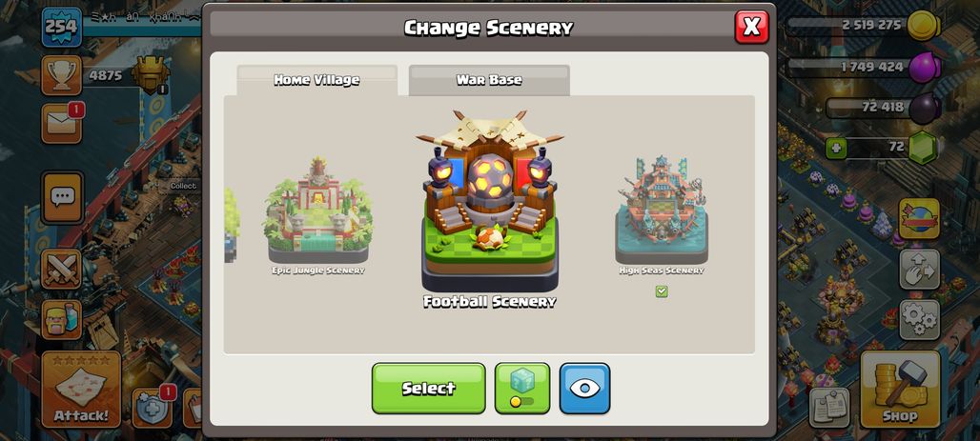
Task: Open the barbarian army overview icon
Action: tap(62, 319)
